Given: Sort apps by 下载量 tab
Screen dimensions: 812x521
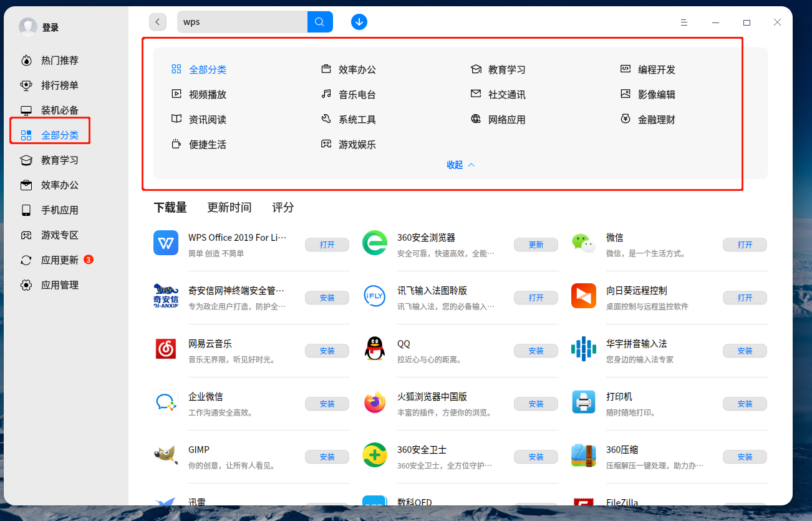Looking at the screenshot, I should [170, 207].
